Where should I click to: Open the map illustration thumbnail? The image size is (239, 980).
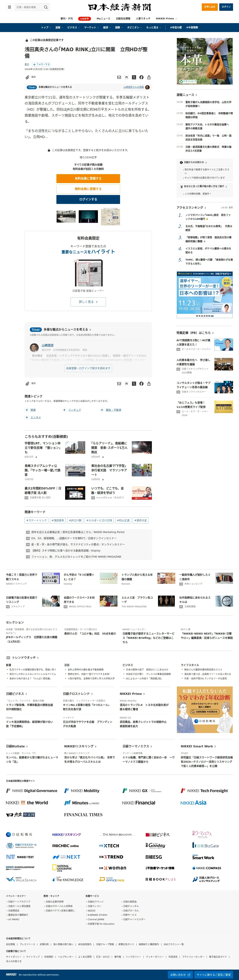[x=111, y=216]
